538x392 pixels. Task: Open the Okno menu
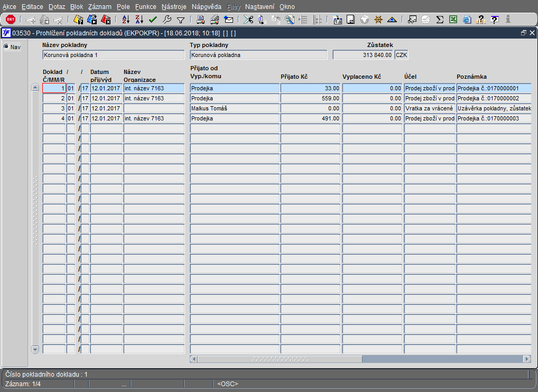[x=287, y=6]
